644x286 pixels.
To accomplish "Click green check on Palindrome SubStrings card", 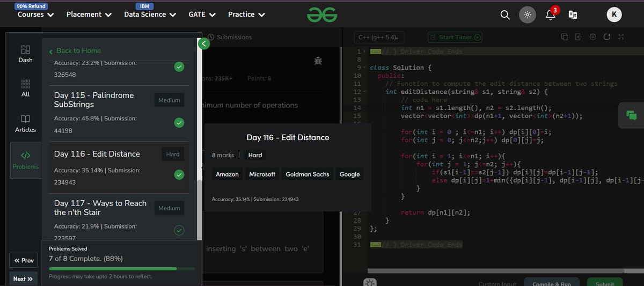I will click(x=179, y=123).
